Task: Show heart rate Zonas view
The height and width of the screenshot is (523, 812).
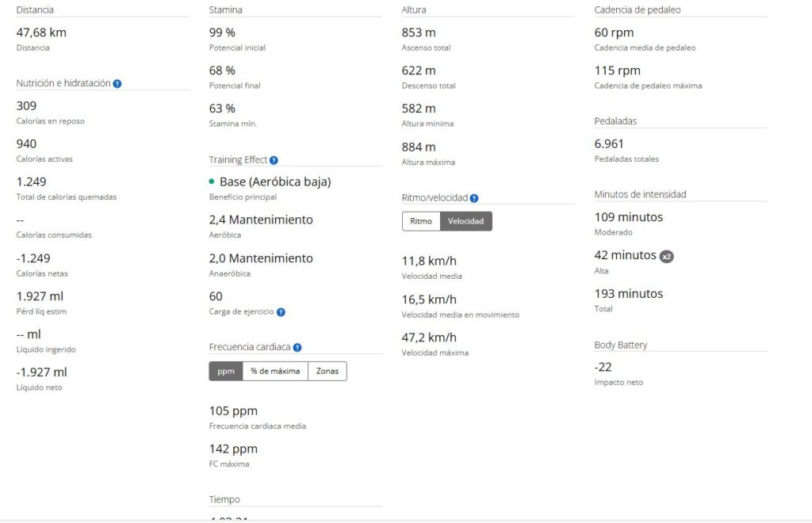Action: click(327, 371)
